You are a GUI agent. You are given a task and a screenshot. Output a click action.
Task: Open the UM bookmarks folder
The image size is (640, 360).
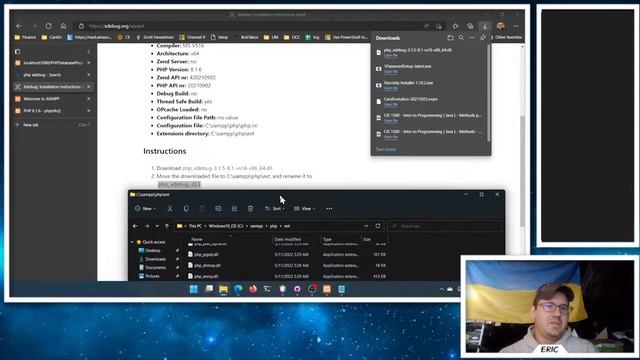point(271,37)
